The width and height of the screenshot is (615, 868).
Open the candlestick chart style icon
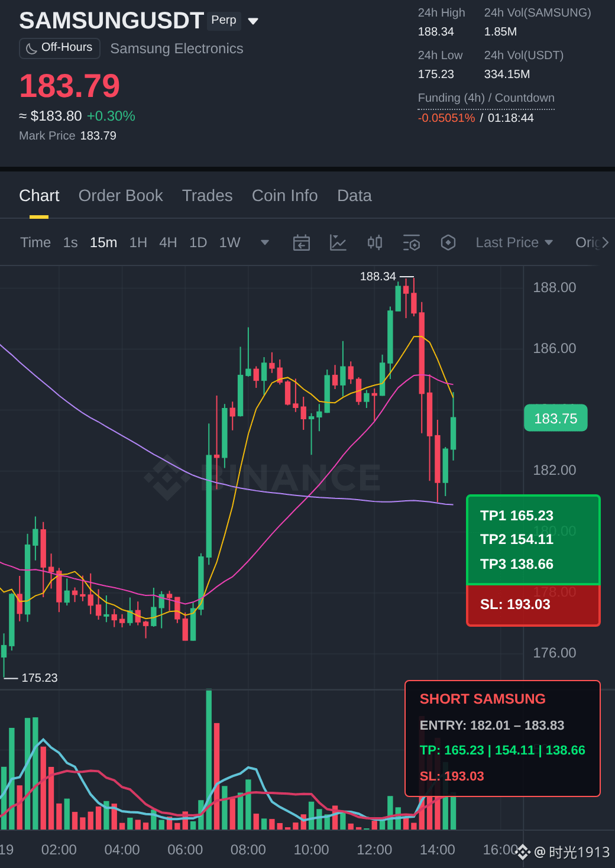(375, 242)
